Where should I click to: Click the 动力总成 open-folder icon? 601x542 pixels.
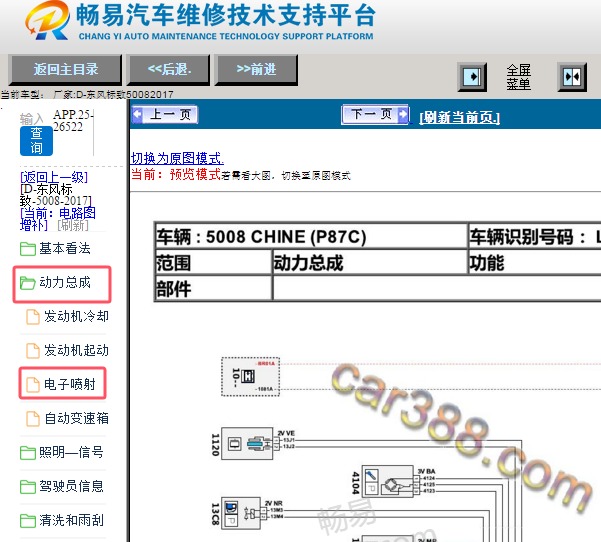coord(28,283)
